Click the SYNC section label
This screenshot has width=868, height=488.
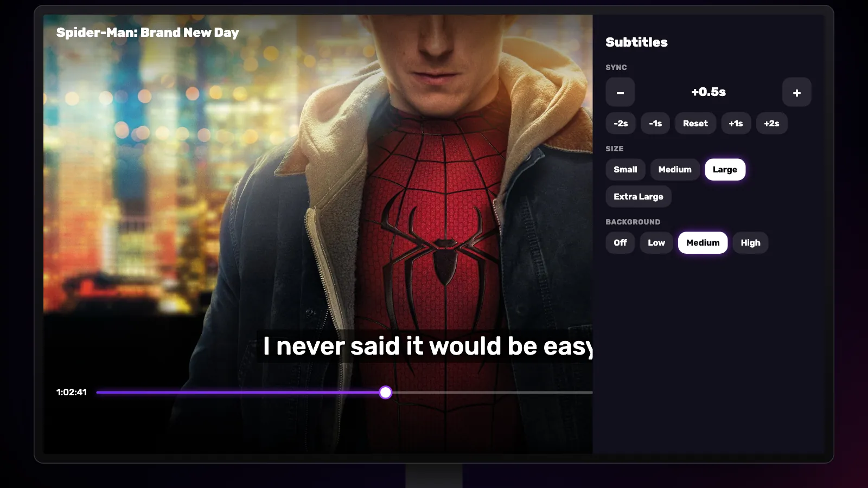616,67
